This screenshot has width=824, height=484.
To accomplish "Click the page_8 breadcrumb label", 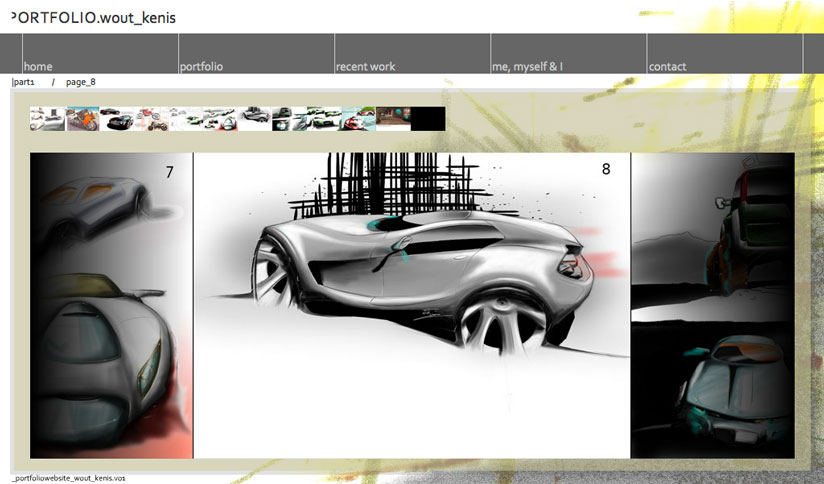I will 81,82.
